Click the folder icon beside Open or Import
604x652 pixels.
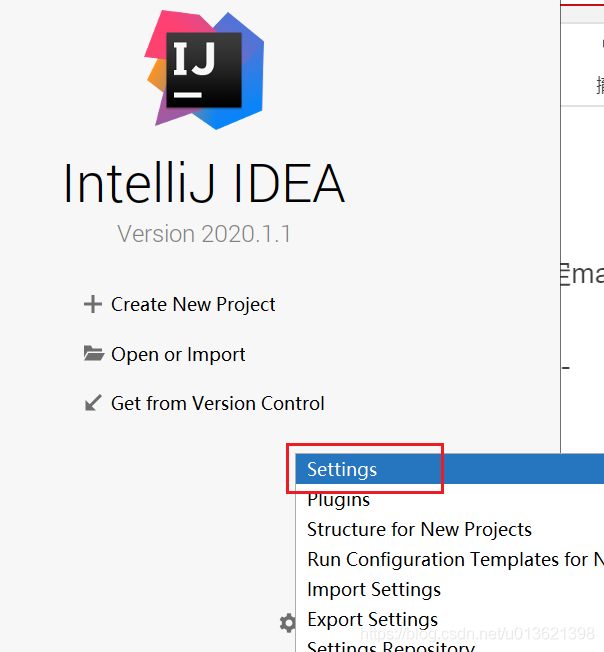pyautogui.click(x=94, y=353)
